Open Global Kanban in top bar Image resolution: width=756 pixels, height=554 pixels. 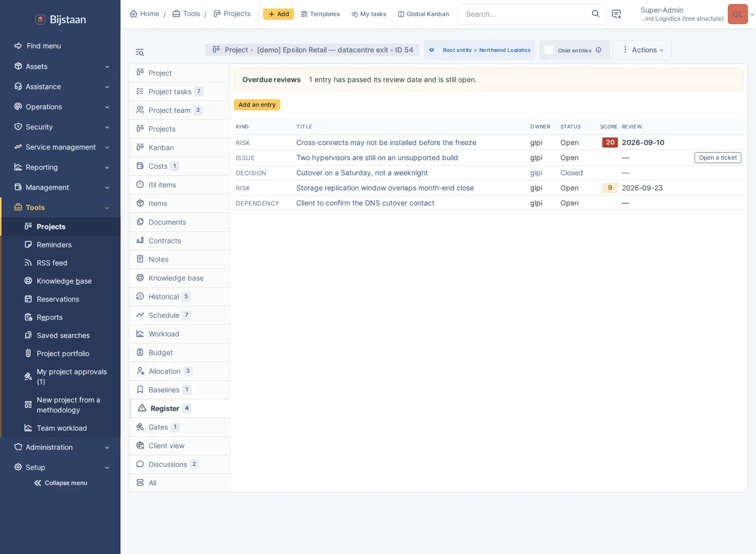[x=423, y=14]
